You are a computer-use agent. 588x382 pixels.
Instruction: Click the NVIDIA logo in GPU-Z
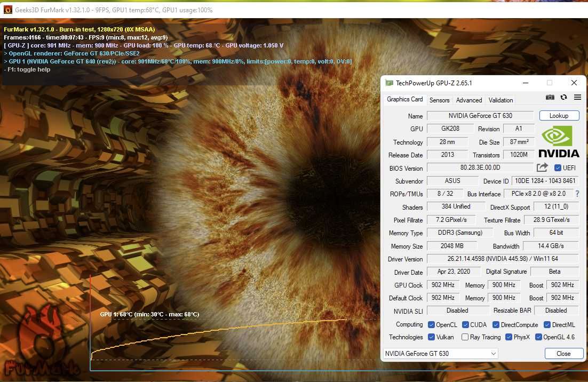tap(559, 142)
